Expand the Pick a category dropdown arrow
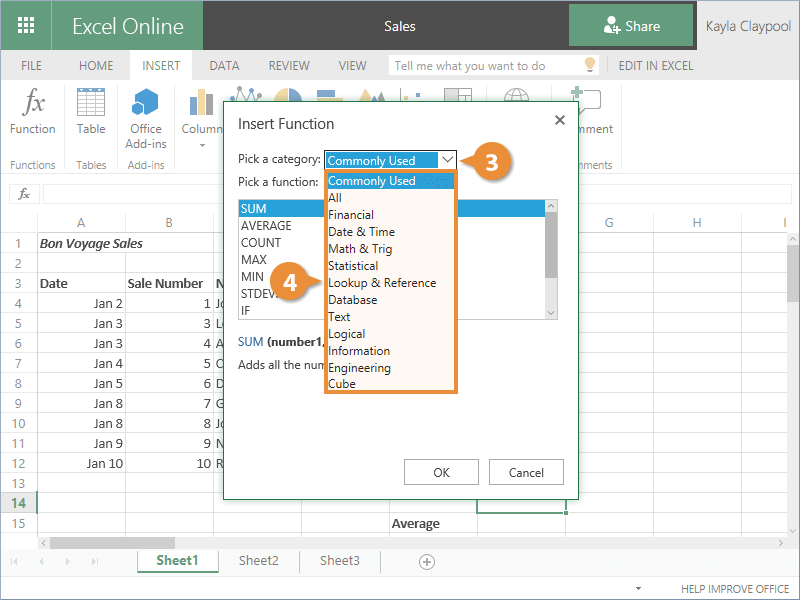 447,160
